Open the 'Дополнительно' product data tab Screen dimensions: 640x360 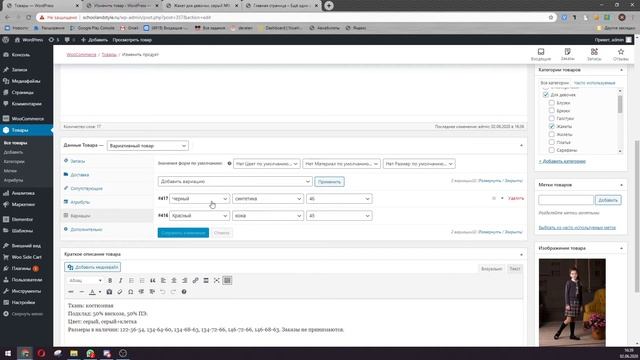(86, 229)
